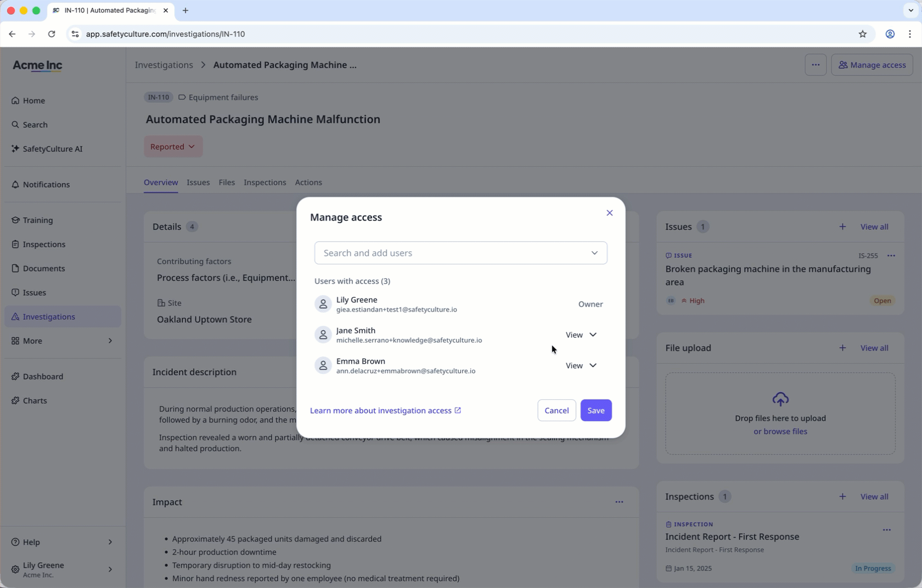Click Emma Brown's avatar icon in the list
Screen dimensions: 922x588
click(323, 365)
